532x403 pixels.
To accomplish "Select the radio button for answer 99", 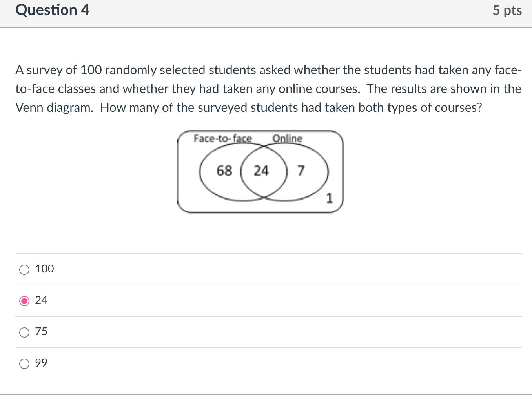I will [x=24, y=364].
